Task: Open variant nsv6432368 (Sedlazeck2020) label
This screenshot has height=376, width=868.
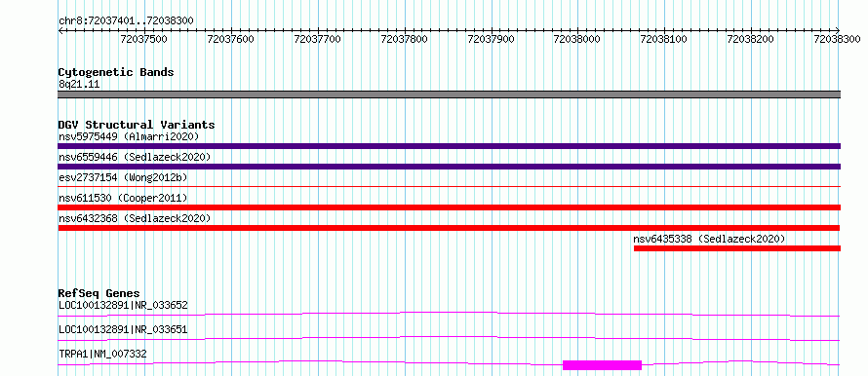Action: click(x=135, y=218)
